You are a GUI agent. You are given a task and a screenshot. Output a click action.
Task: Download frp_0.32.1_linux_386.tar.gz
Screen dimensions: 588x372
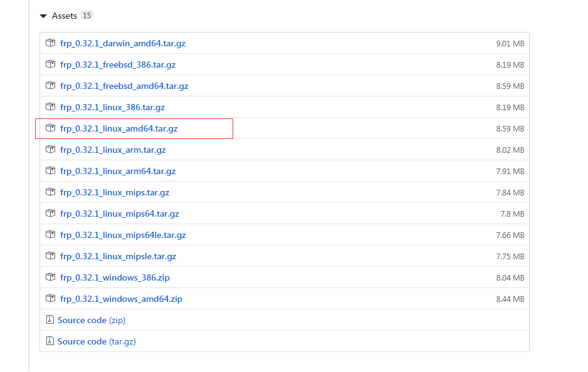[112, 108]
